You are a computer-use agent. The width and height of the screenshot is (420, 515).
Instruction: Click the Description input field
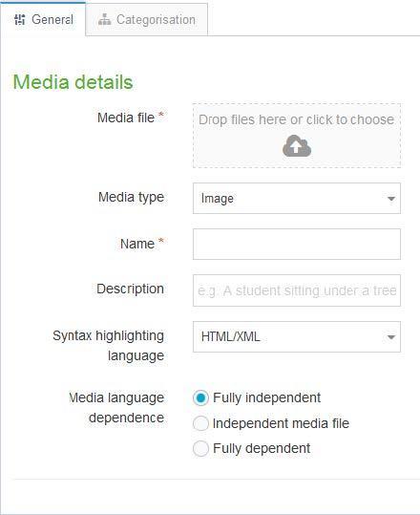coord(297,290)
